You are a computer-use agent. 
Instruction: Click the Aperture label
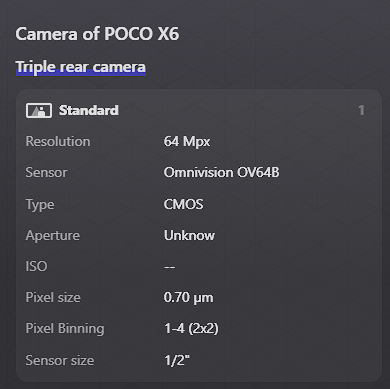(x=53, y=236)
